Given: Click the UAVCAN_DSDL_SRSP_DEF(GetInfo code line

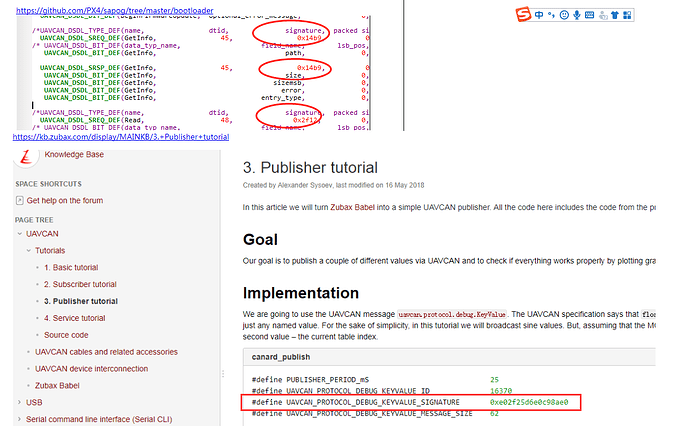Looking at the screenshot, I should point(205,68).
